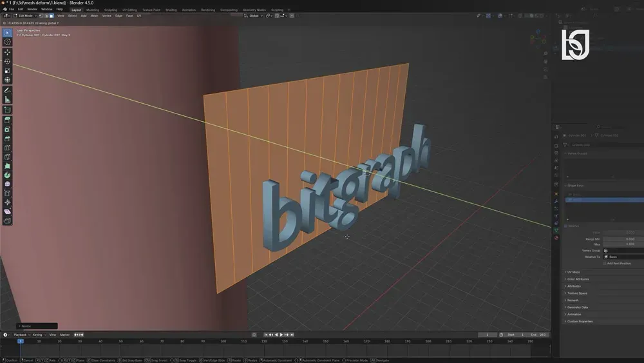Toggle auto keying in the timeline
The width and height of the screenshot is (644, 363).
coord(254,335)
